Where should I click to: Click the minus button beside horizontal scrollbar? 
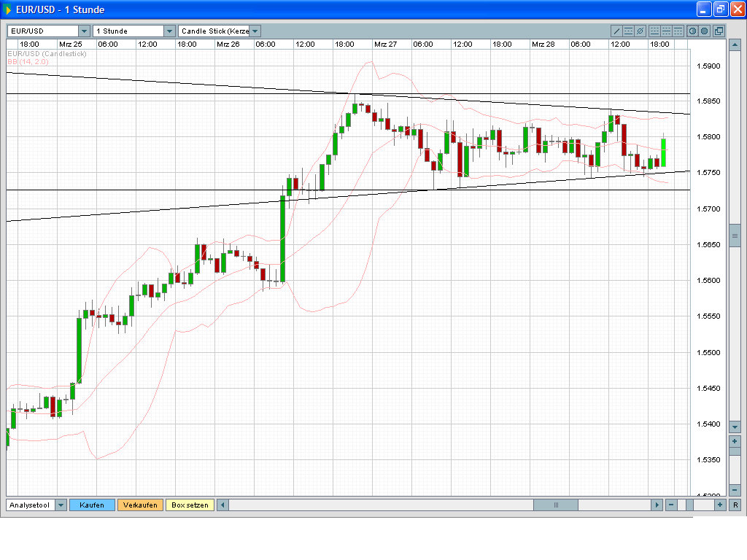671,505
